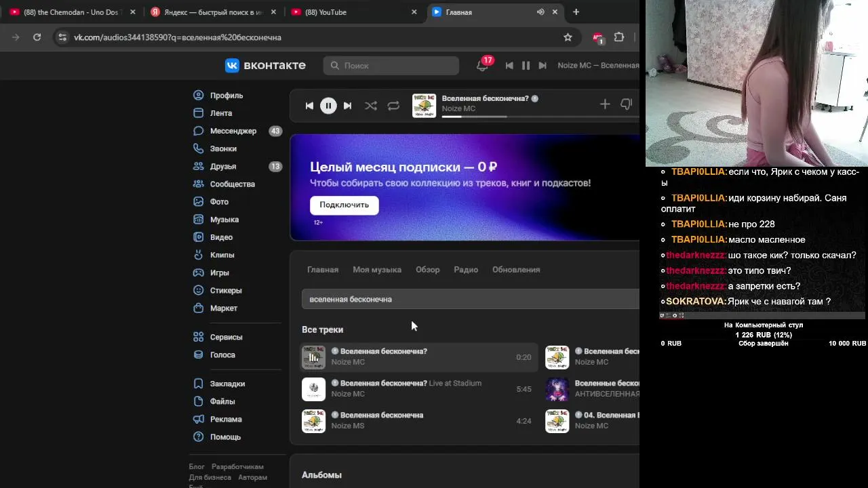
Task: Open site info icon in address bar
Action: click(x=62, y=37)
